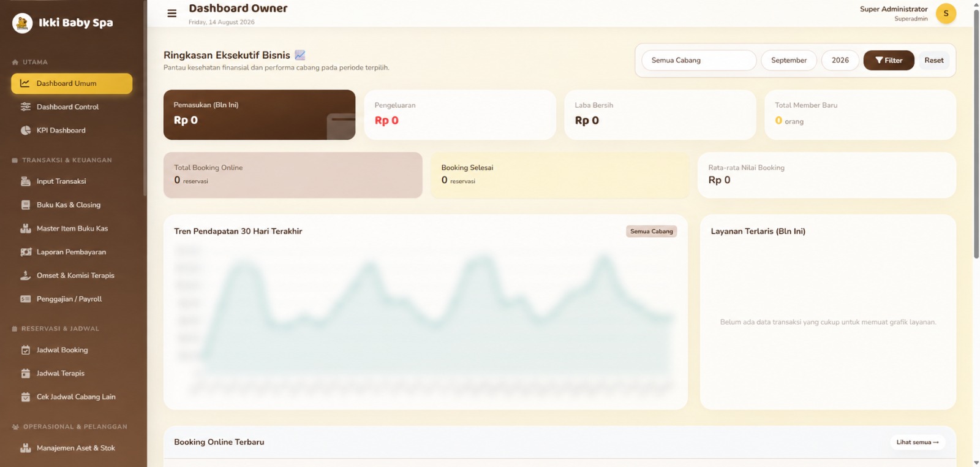Click the Master Item Buku Kas boxes icon
The height and width of the screenshot is (467, 980).
click(26, 229)
